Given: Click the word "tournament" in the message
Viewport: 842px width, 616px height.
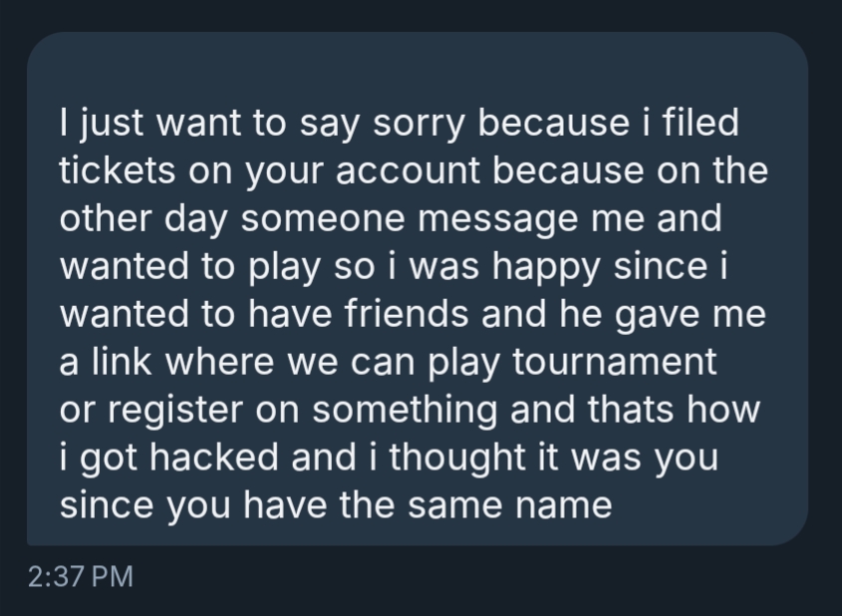Looking at the screenshot, I should [614, 361].
